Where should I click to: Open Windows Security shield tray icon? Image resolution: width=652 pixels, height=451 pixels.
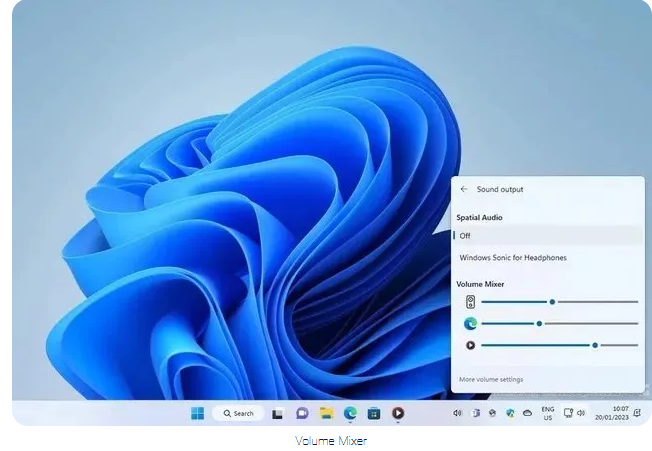pyautogui.click(x=510, y=413)
